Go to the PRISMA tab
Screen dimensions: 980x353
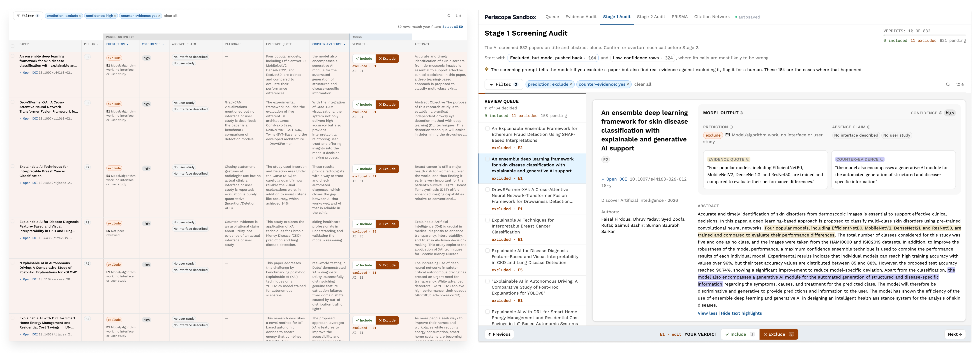[679, 17]
